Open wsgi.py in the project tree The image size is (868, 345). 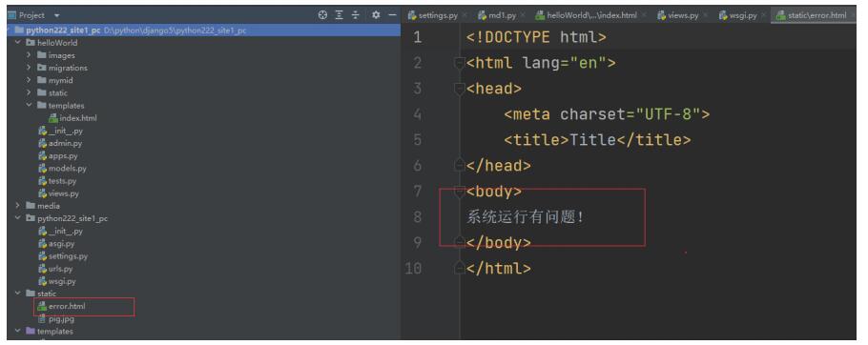(57, 281)
